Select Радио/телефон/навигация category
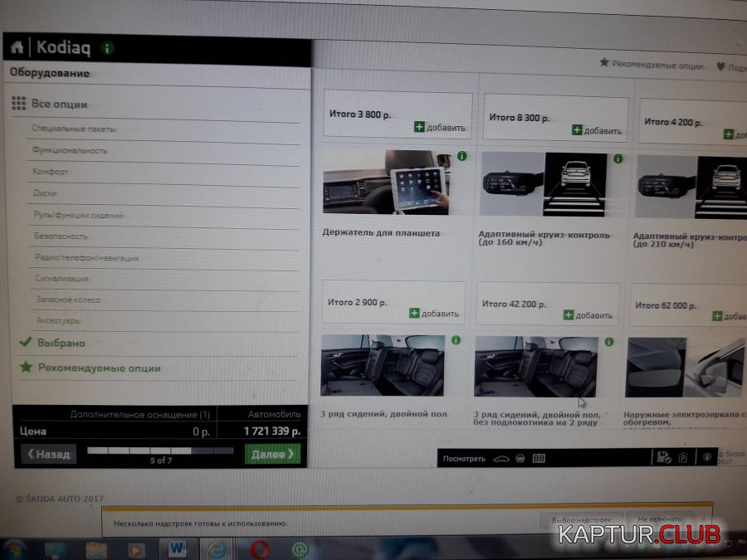747x560 pixels. (x=86, y=258)
